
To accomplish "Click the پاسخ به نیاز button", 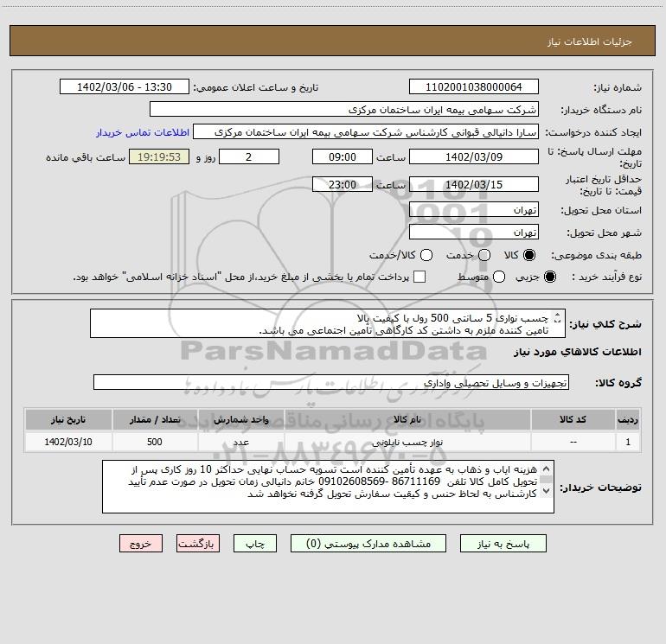I will click(x=503, y=544).
